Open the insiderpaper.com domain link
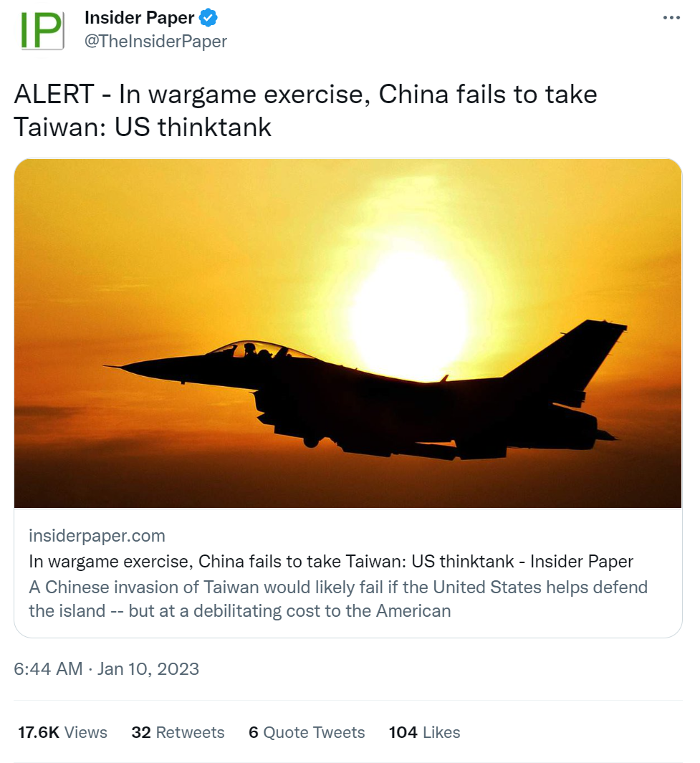Image resolution: width=700 pixels, height=763 pixels. tap(97, 536)
